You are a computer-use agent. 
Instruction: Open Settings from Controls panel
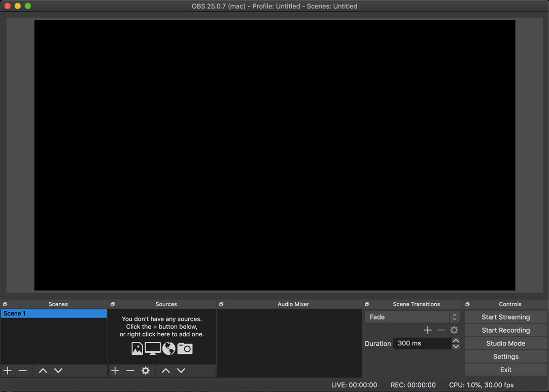505,357
